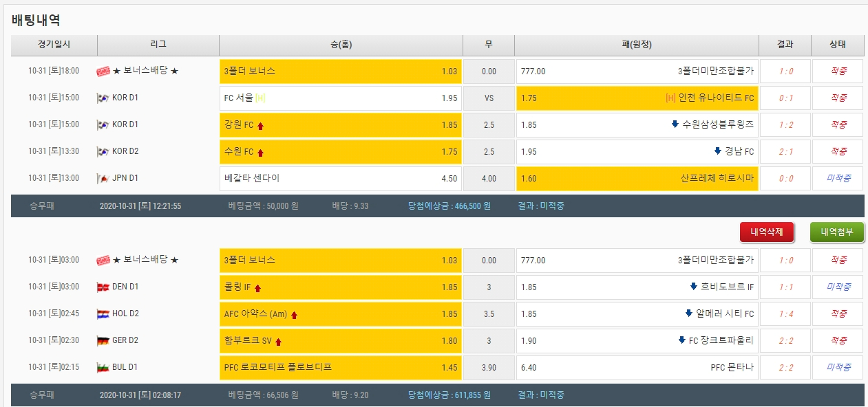
Task: Click the PFC 몬타나 away odds cell
Action: [x=637, y=367]
